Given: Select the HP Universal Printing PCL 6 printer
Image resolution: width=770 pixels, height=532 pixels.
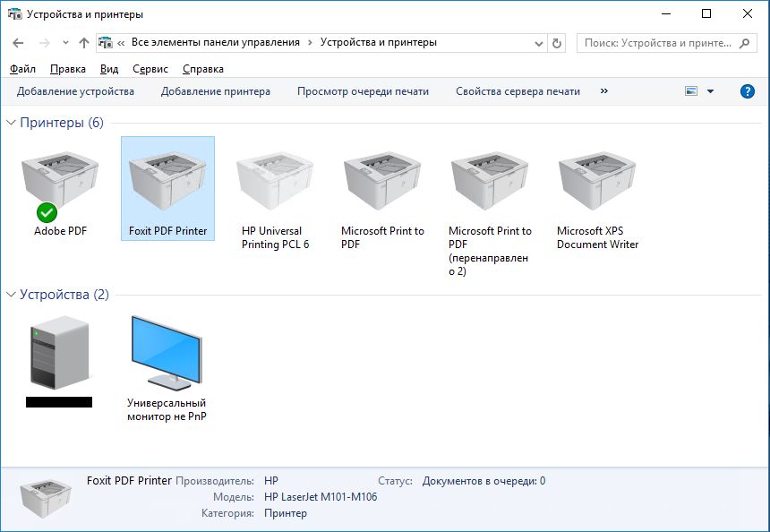Looking at the screenshot, I should [x=275, y=194].
